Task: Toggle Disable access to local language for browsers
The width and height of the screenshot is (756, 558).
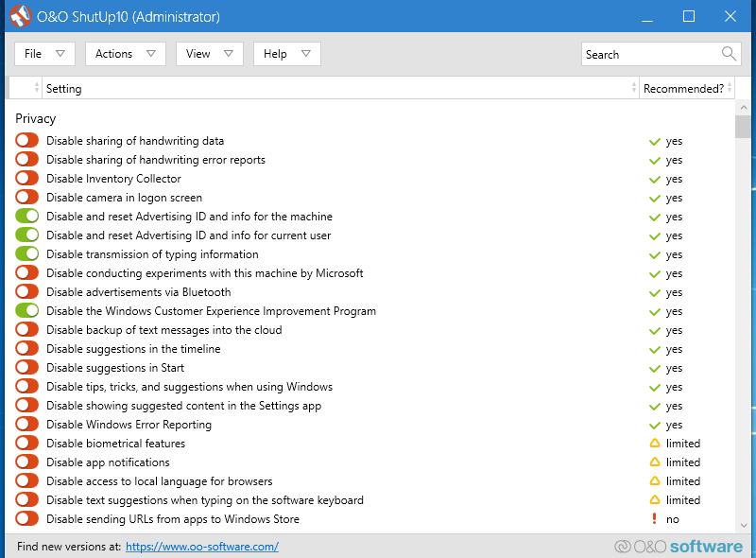Action: pyautogui.click(x=26, y=480)
